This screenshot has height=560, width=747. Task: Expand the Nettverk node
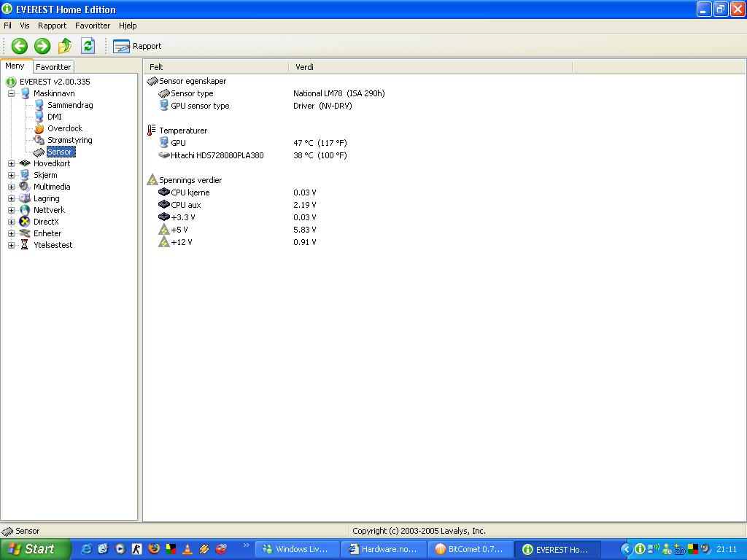pyautogui.click(x=11, y=211)
